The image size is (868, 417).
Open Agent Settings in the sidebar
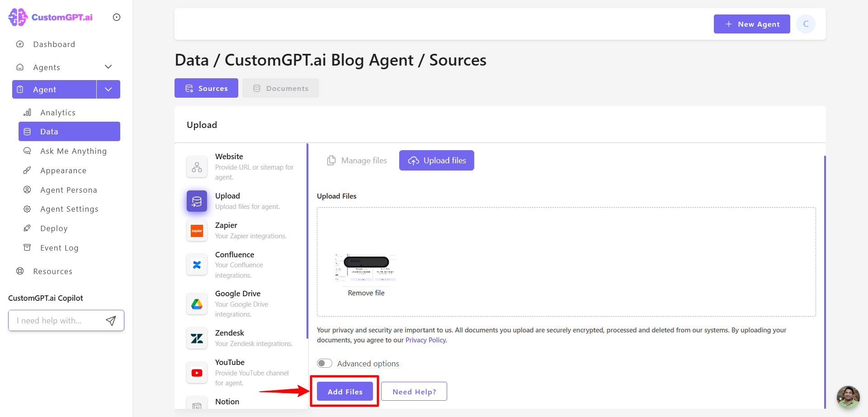[69, 209]
